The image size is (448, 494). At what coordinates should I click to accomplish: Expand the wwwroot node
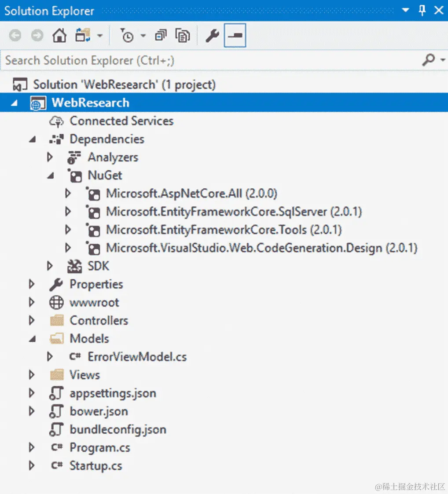click(x=32, y=303)
